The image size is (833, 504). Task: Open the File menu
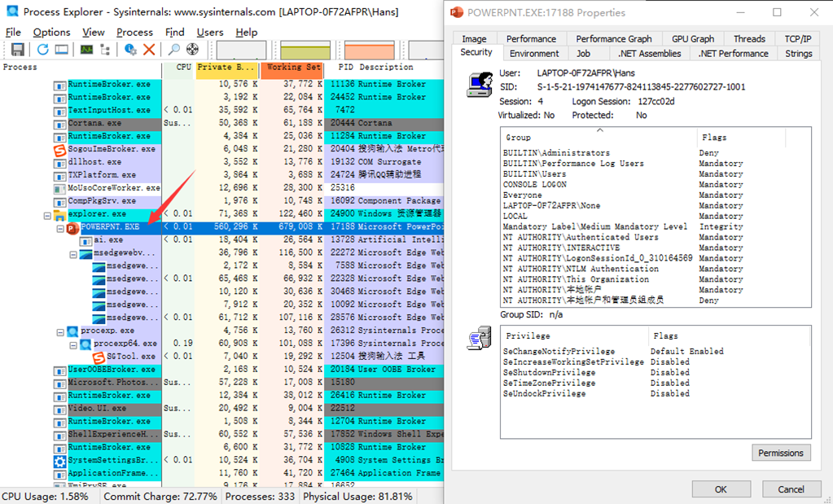tap(13, 33)
